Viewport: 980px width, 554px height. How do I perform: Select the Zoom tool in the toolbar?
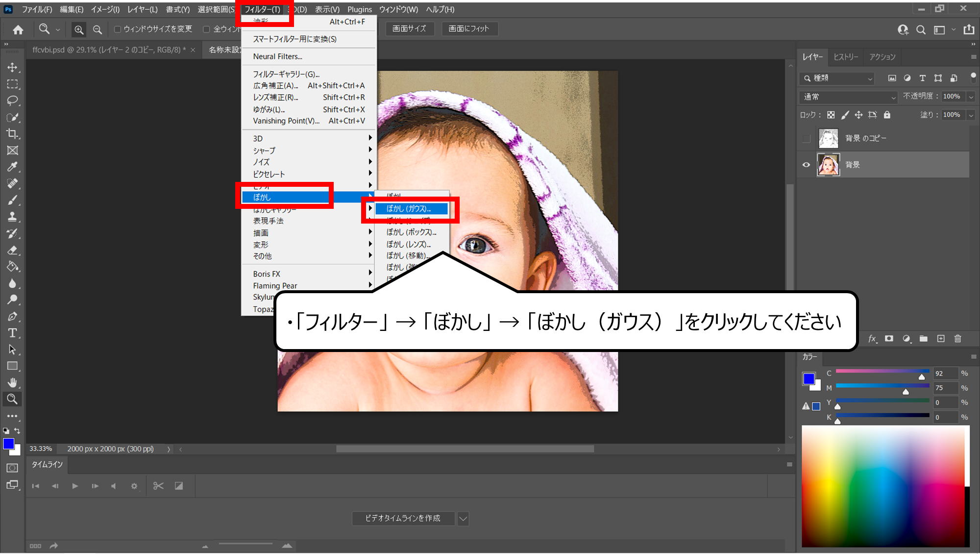click(x=13, y=399)
